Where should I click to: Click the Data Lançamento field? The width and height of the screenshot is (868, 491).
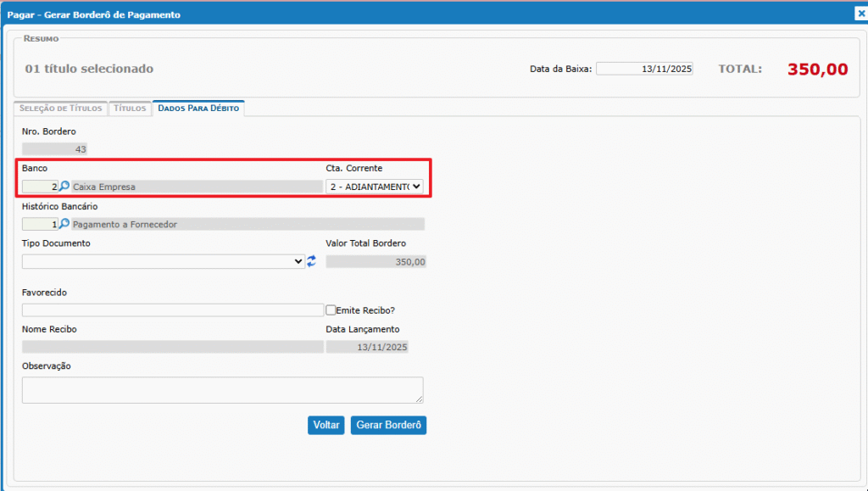point(367,347)
